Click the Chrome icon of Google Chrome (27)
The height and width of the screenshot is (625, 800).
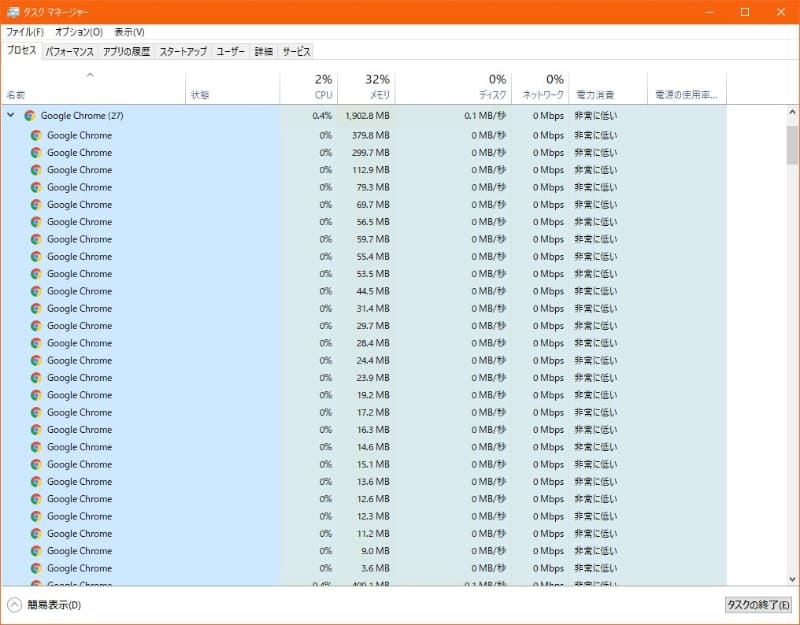pos(30,116)
